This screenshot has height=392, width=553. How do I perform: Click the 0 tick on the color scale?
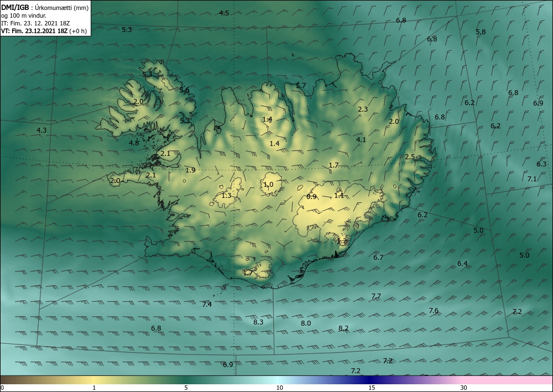coord(2,388)
